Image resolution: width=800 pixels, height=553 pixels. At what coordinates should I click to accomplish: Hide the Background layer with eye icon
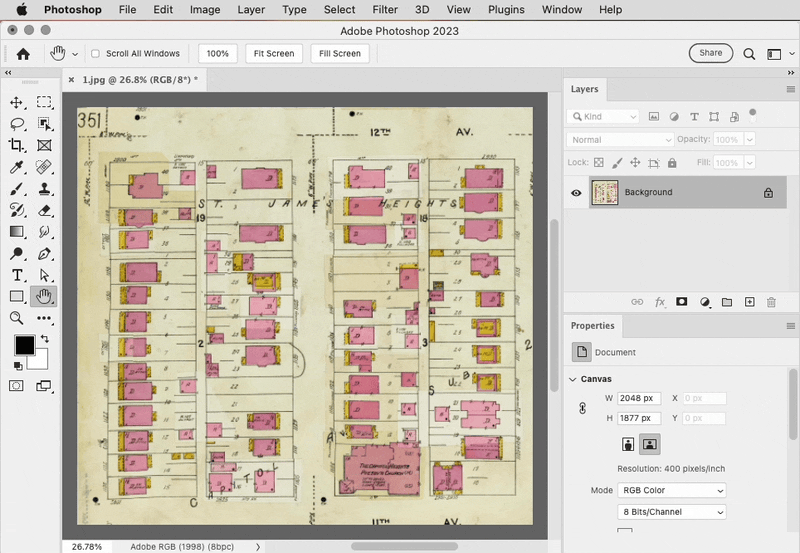pos(576,193)
